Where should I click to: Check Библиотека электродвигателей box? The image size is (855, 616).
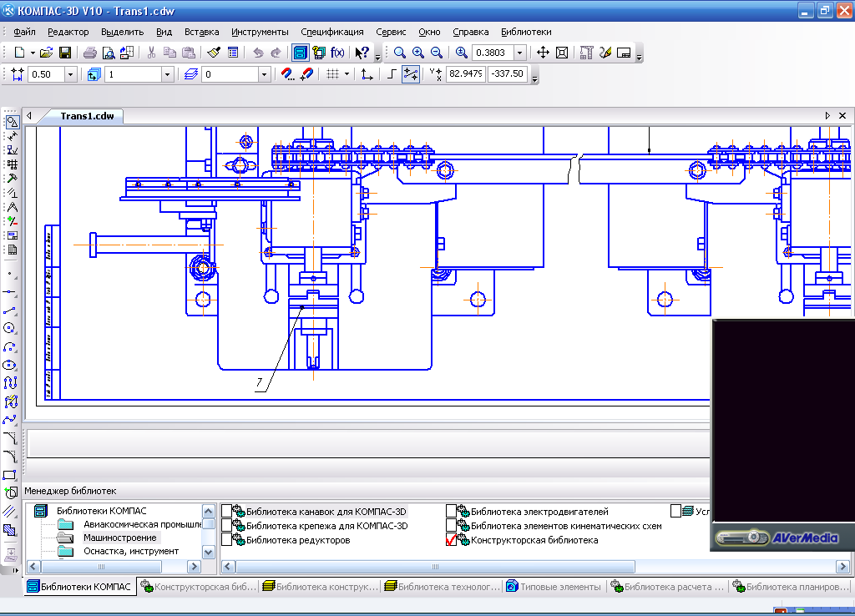(x=452, y=511)
